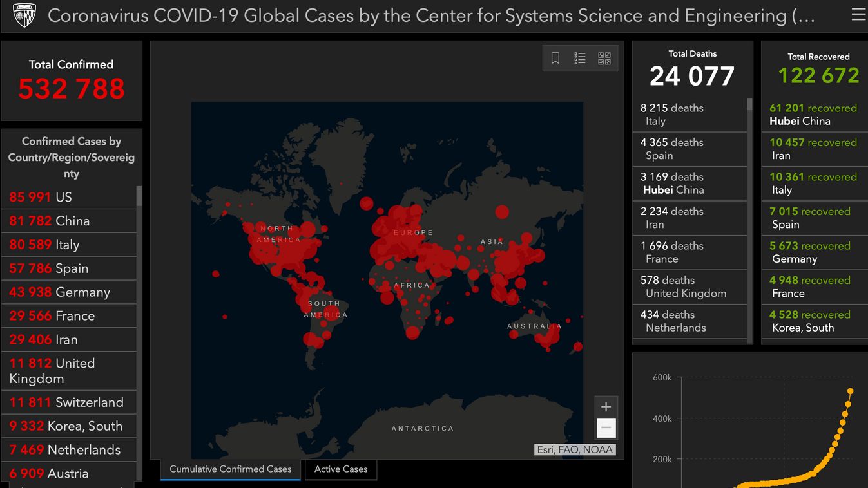The width and height of the screenshot is (868, 488).
Task: Select Netherlands with 7 469 confirmed cases
Action: [69, 450]
